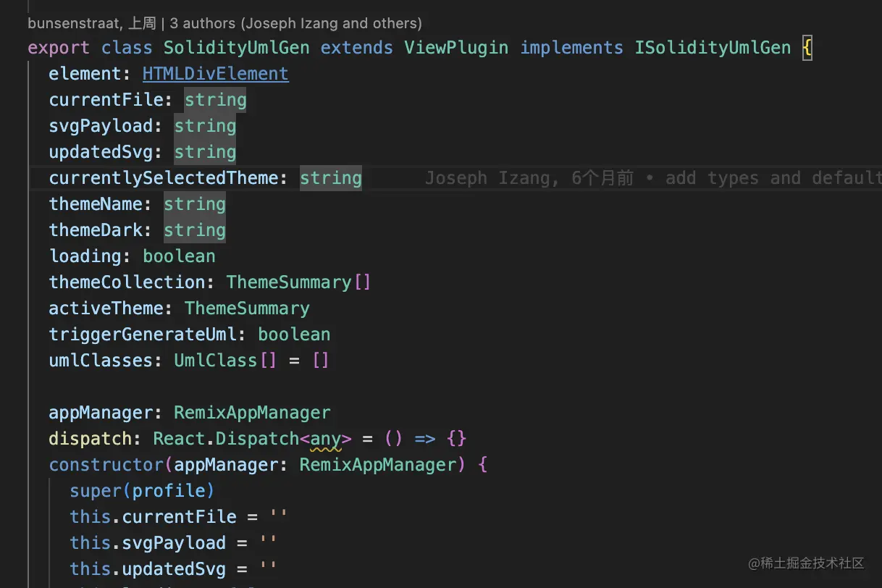The height and width of the screenshot is (588, 882).
Task: Click this.updatedSvg in the constructor
Action: click(x=148, y=569)
